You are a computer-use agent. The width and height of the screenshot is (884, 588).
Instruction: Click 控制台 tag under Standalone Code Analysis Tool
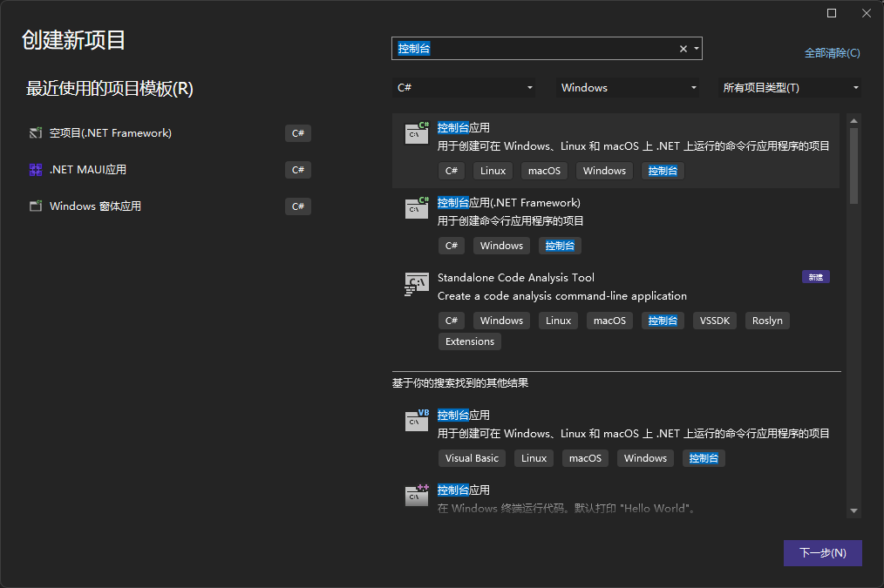click(x=663, y=321)
